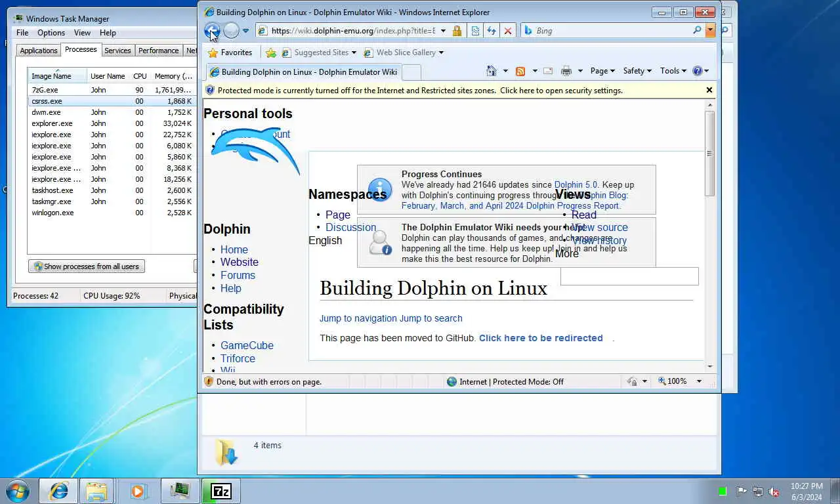Click the search magnifier icon in Bing box
The width and height of the screenshot is (840, 504).
[697, 30]
